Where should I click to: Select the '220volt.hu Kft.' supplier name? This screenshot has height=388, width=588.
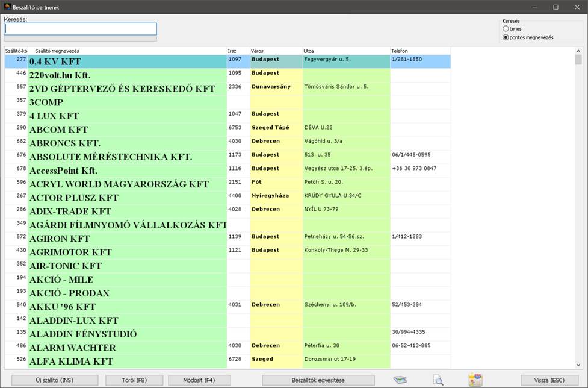click(x=60, y=75)
